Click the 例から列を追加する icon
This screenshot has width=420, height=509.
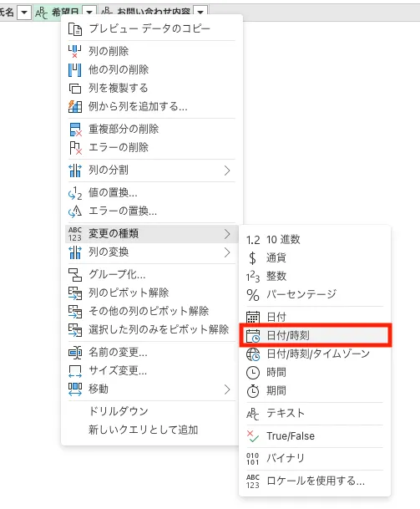coord(75,106)
